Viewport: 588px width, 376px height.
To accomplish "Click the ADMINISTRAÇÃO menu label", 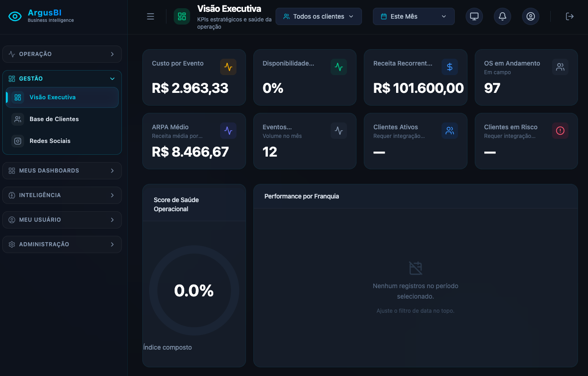I will 44,244.
